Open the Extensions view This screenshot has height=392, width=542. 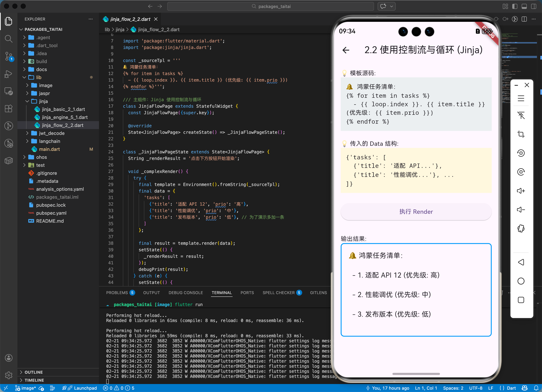tap(9, 109)
